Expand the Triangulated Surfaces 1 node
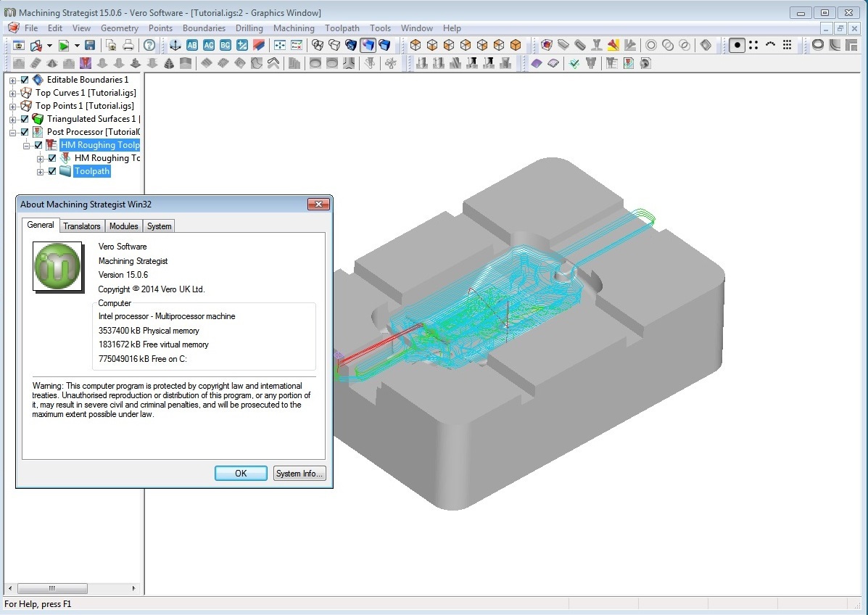The height and width of the screenshot is (615, 868). (x=13, y=120)
